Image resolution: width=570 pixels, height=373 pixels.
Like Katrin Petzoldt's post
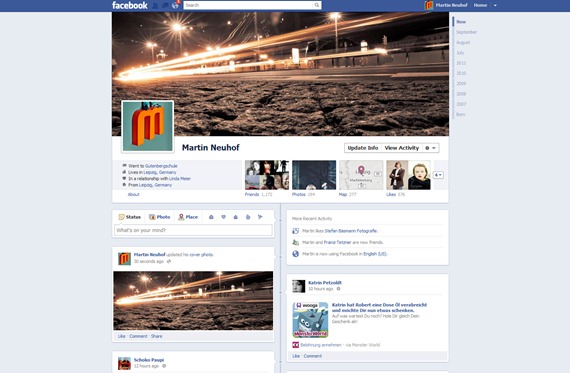[x=296, y=356]
